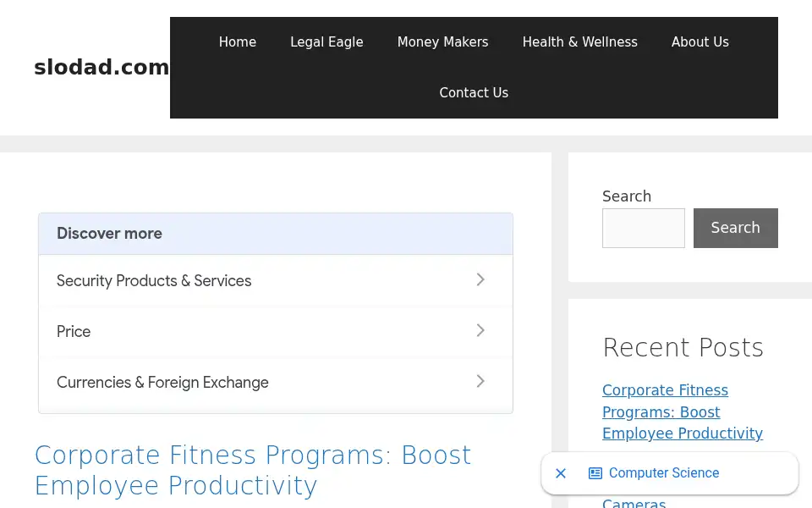Image resolution: width=812 pixels, height=508 pixels.
Task: Open Health & Wellness menu item
Action: pos(580,42)
